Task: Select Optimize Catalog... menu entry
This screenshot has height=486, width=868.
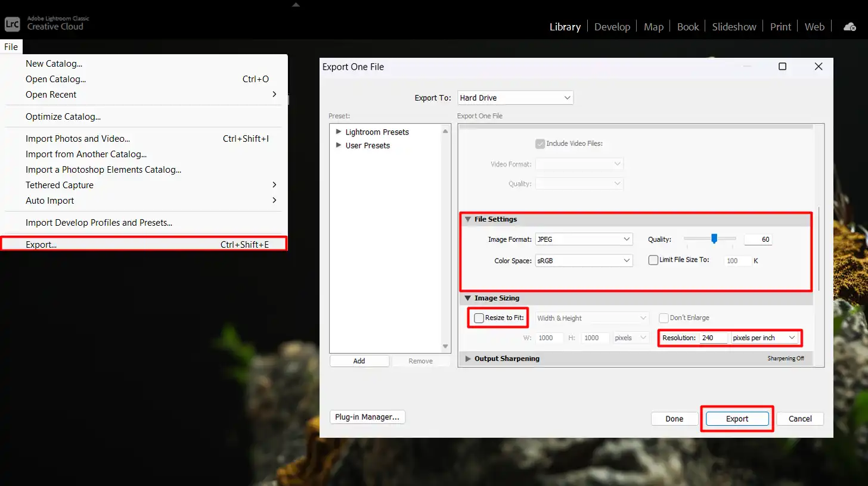Action: [x=144, y=117]
